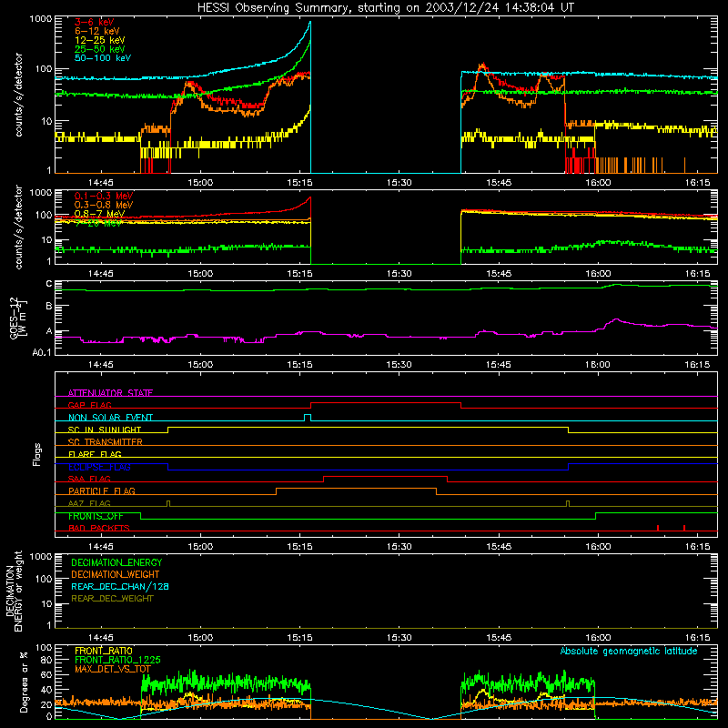Click the REAR_DEC_WEIGHT legend label

click(112, 599)
